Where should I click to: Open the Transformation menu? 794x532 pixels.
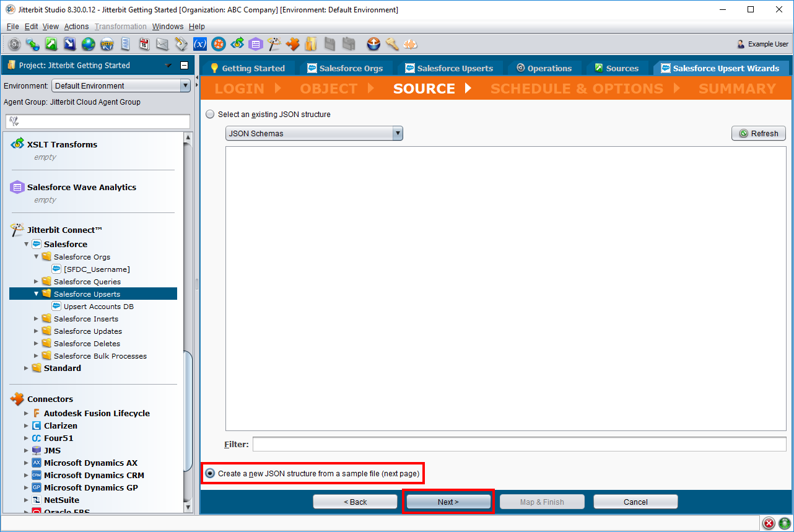[121, 27]
